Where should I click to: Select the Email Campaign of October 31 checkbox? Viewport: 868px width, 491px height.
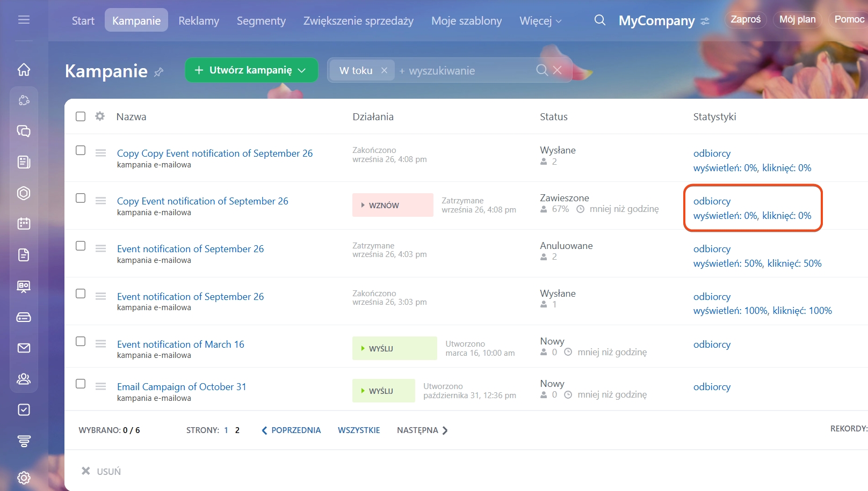point(81,384)
